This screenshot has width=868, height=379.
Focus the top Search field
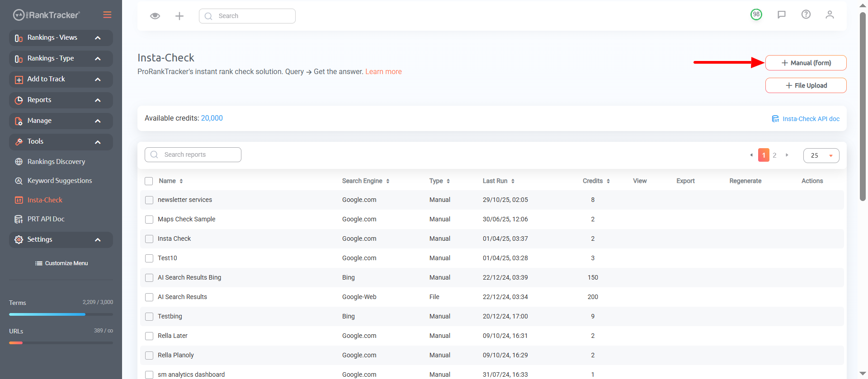tap(247, 16)
